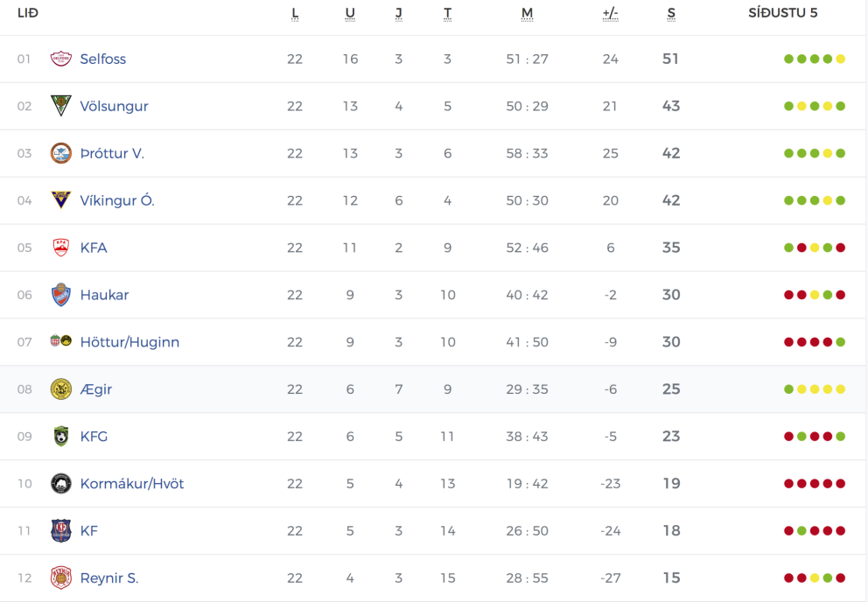868x602 pixels.
Task: Click the SÍÐUSTU 5 column header
Action: click(783, 13)
